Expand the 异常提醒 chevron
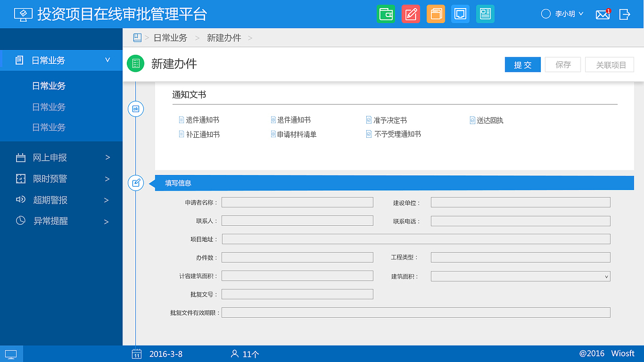Image resolution: width=644 pixels, height=362 pixels. pyautogui.click(x=106, y=222)
